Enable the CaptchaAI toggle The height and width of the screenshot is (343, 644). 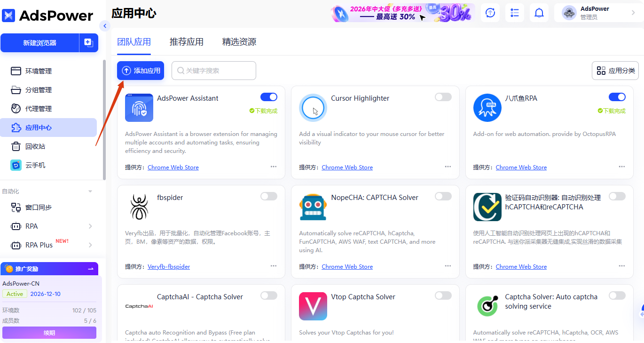[x=269, y=295]
